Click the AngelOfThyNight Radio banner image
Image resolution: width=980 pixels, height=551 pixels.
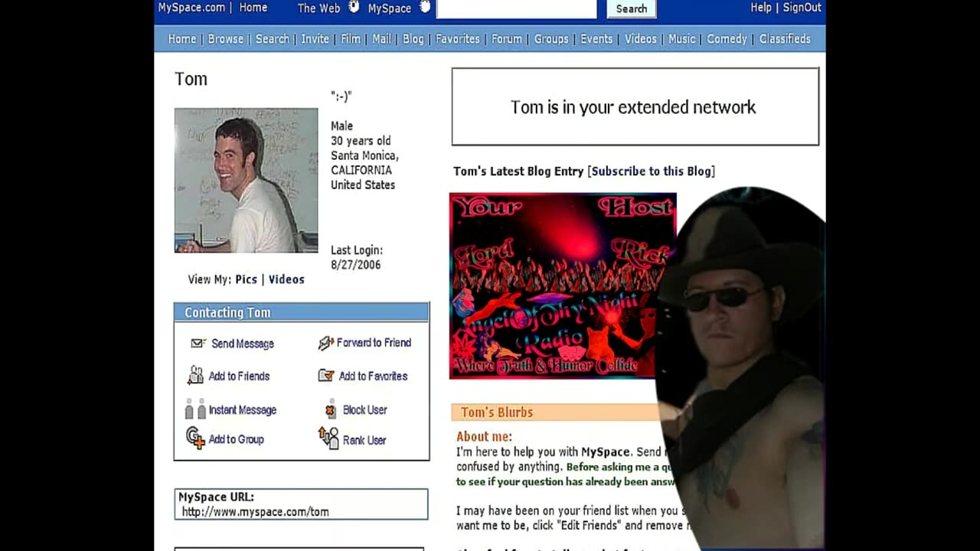click(563, 286)
